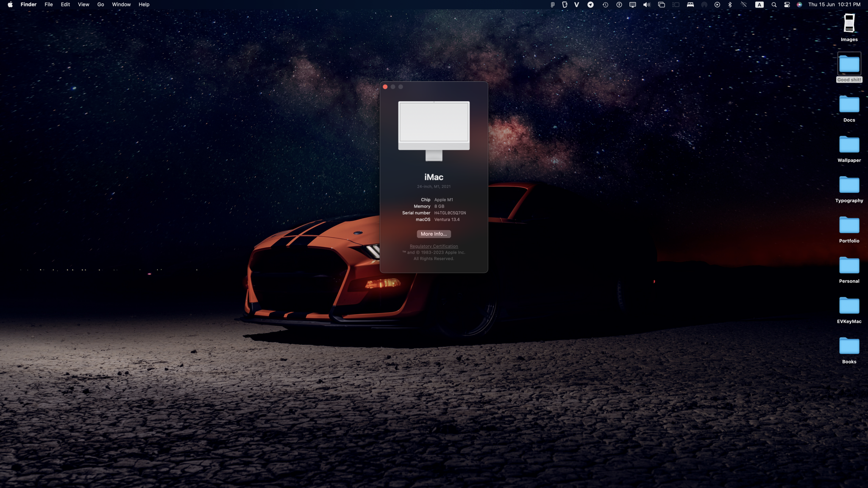Image resolution: width=868 pixels, height=488 pixels.
Task: Open the Focus bed icon menu
Action: [x=690, y=5]
